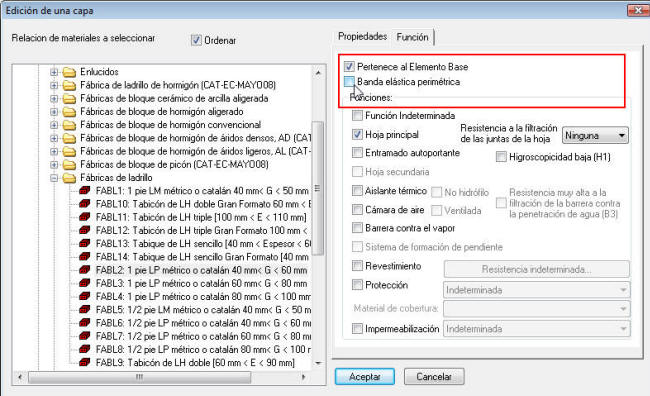Click the tree scroll down arrow

318,363
